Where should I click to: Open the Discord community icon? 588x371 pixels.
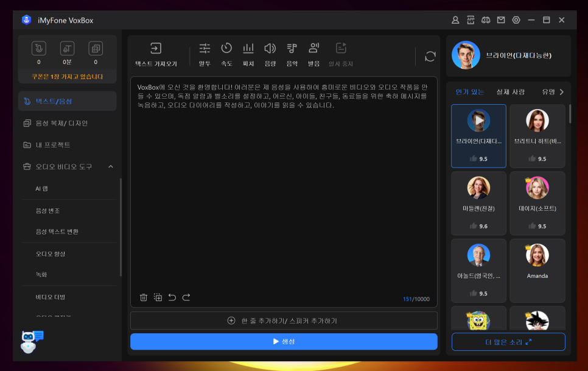point(486,20)
